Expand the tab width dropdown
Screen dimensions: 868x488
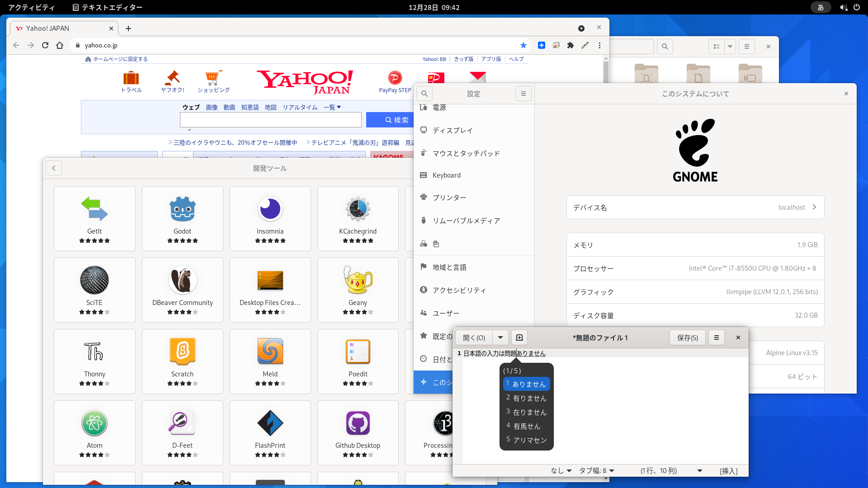click(x=597, y=471)
